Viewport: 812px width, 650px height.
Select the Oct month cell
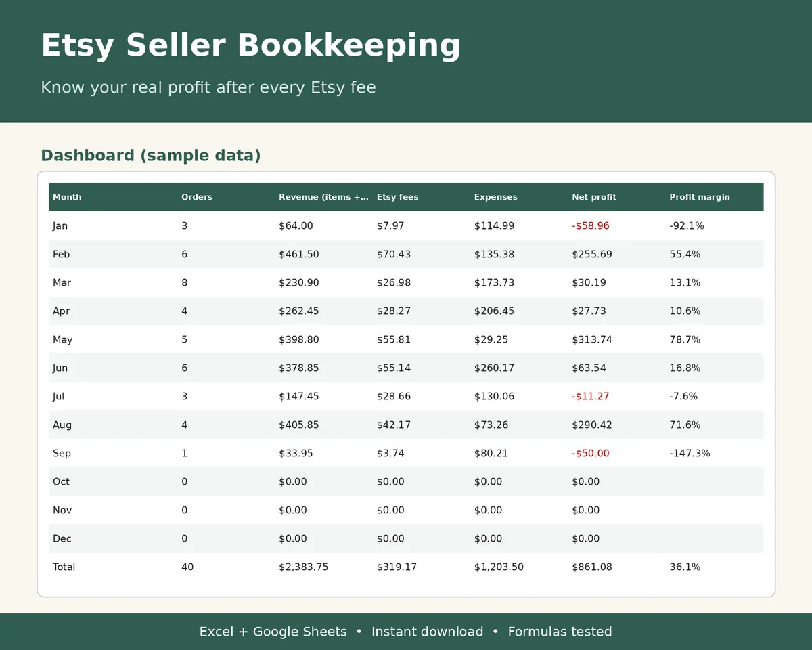coord(61,482)
